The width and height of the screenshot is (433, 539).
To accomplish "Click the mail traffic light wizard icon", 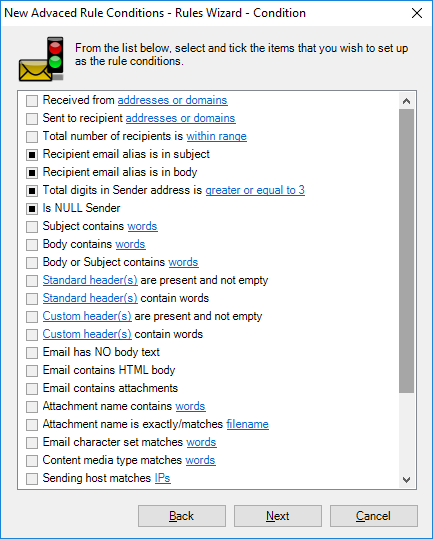I will tap(41, 59).
